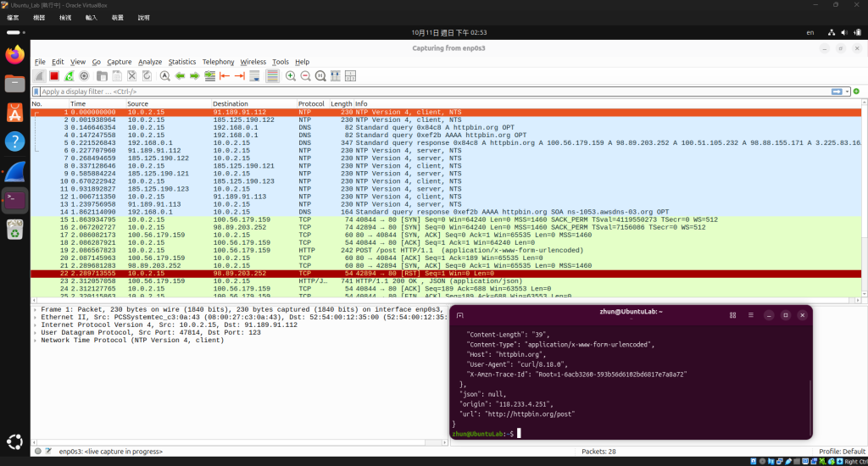Select packet 22 RST row in red
868x466 pixels.
click(x=446, y=274)
